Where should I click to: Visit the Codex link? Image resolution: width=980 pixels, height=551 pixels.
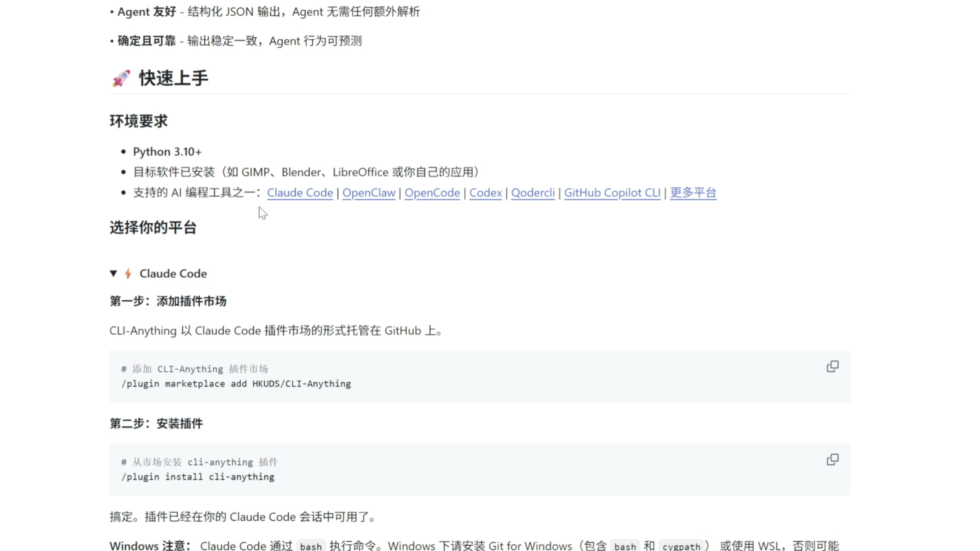coord(485,193)
